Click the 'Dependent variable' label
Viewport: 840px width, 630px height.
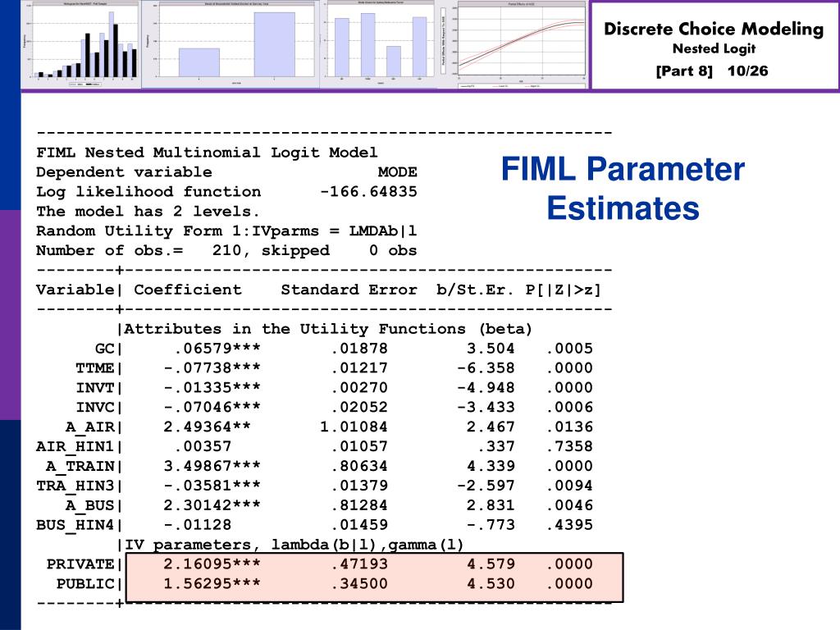[x=124, y=172]
